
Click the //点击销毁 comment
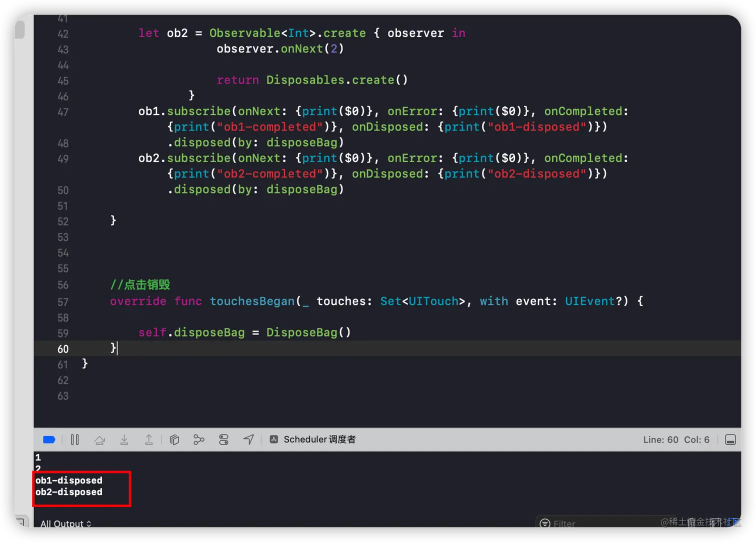coord(140,284)
